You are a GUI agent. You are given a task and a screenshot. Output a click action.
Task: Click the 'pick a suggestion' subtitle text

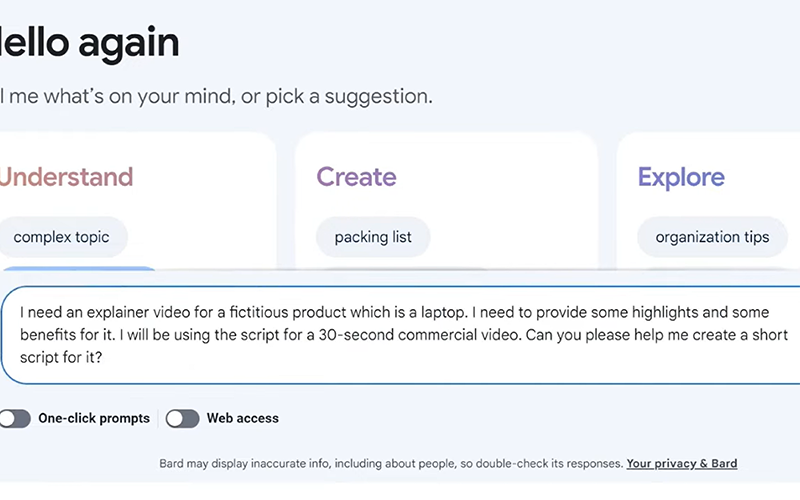340,97
